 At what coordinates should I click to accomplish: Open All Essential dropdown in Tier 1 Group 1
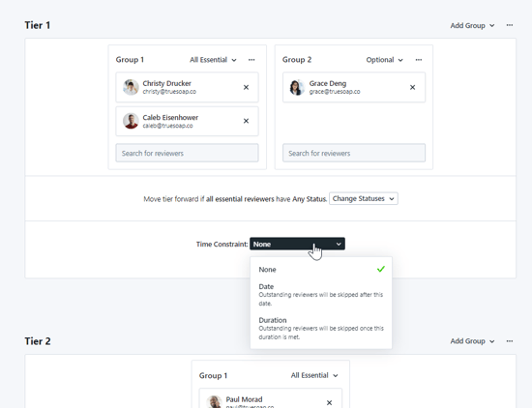point(213,60)
